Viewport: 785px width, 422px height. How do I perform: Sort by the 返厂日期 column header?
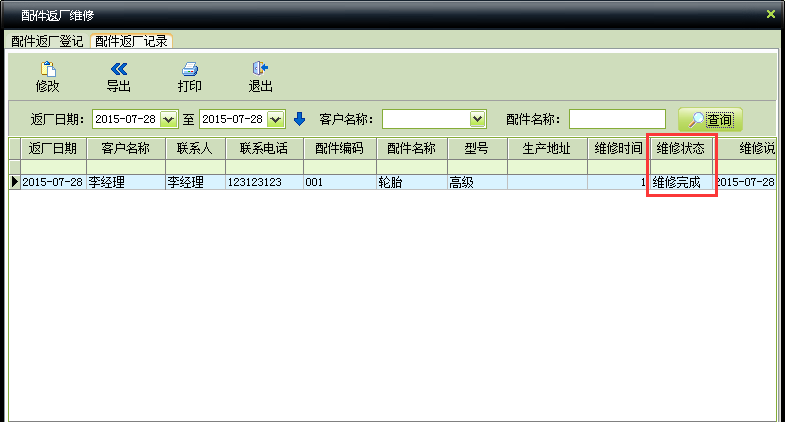53,149
